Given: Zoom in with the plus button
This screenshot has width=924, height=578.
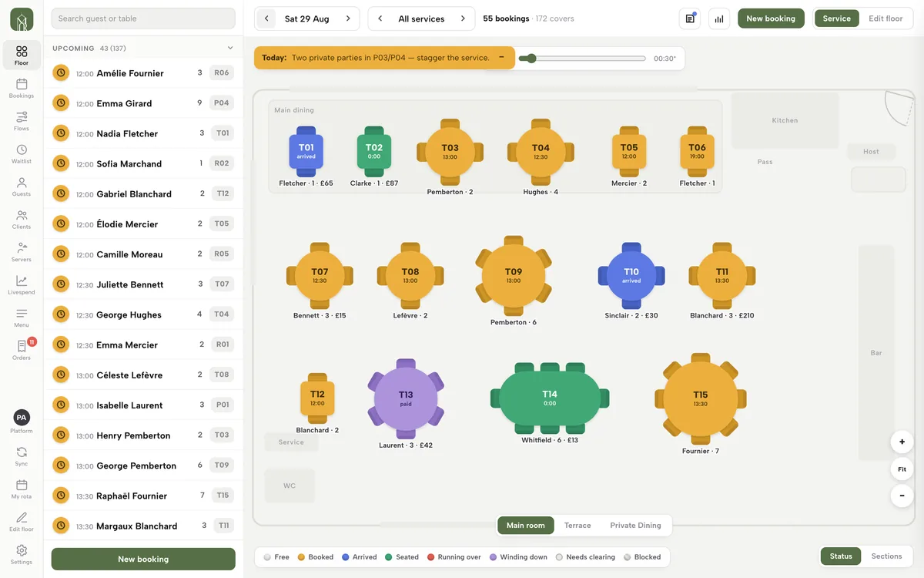Looking at the screenshot, I should click(x=902, y=442).
